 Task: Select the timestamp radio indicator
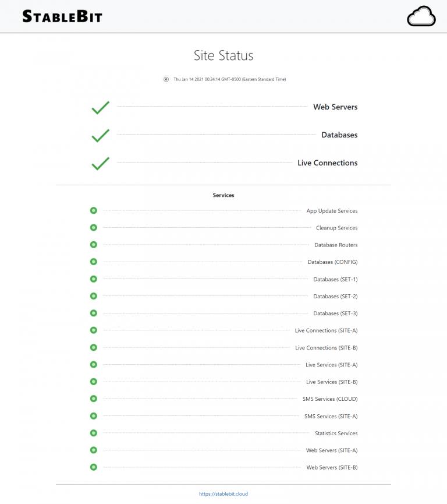[x=166, y=79]
